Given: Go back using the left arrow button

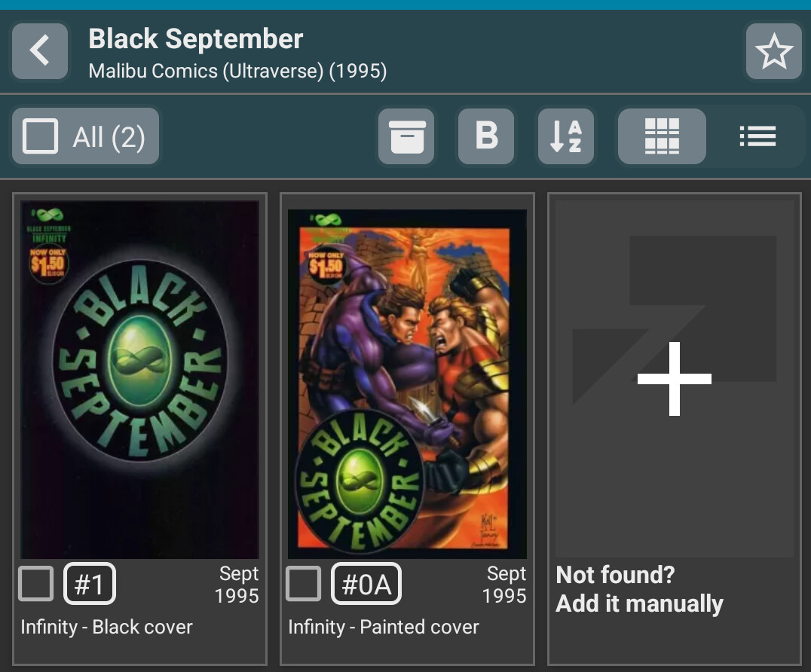Looking at the screenshot, I should 40,51.
